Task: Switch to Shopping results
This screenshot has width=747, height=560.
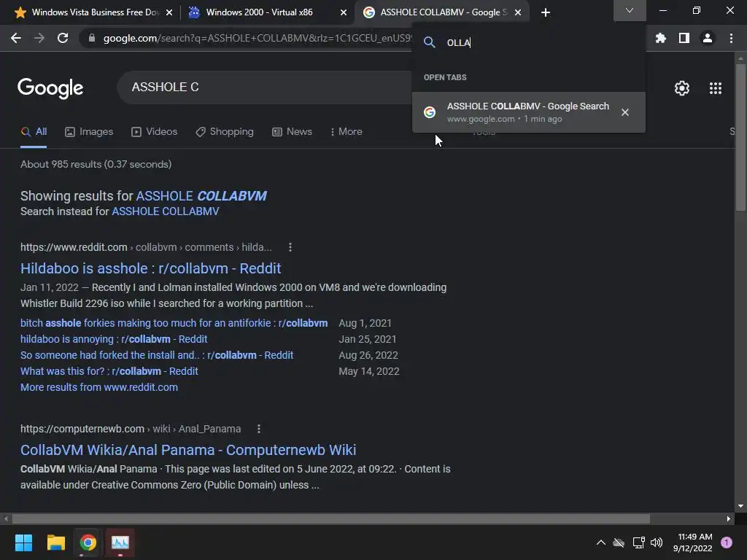Action: click(x=225, y=132)
